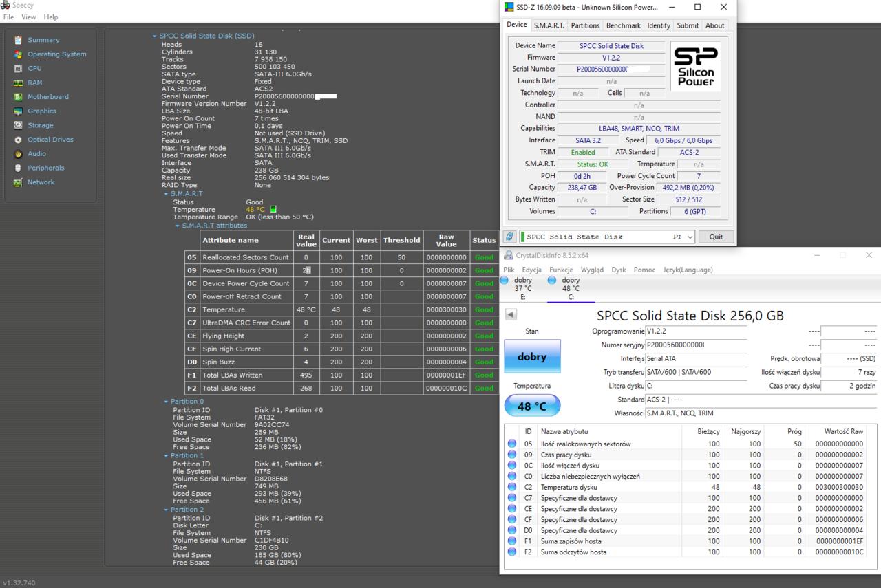881x588 pixels.
Task: Collapse the Partition 0 node in Speccy
Action: coord(166,402)
